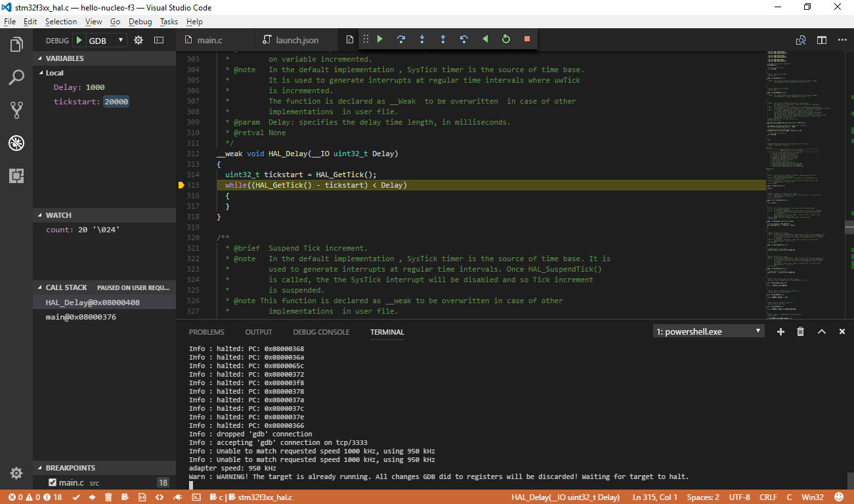Screen dimensions: 854x504
Task: Change line endings via CRLF
Action: point(768,497)
